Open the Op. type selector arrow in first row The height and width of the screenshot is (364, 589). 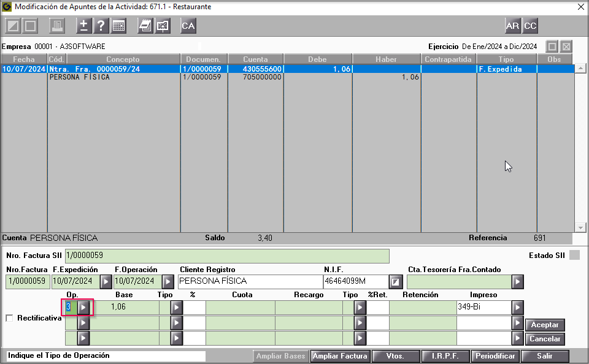pyautogui.click(x=83, y=308)
